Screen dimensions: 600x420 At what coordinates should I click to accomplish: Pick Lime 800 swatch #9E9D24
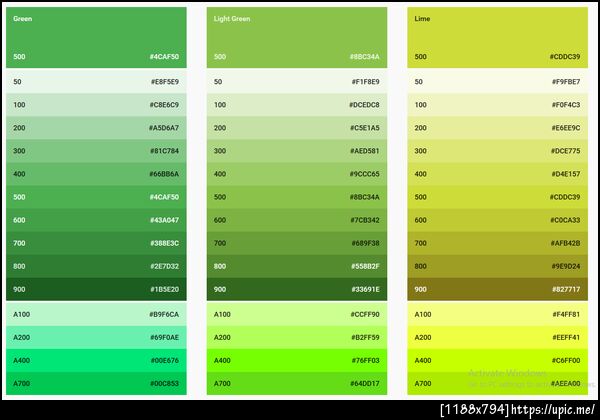coord(497,266)
